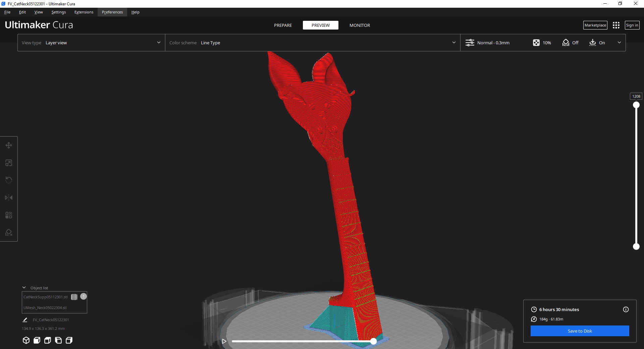Click the estimated print time clock icon
The width and height of the screenshot is (644, 349).
tap(534, 309)
